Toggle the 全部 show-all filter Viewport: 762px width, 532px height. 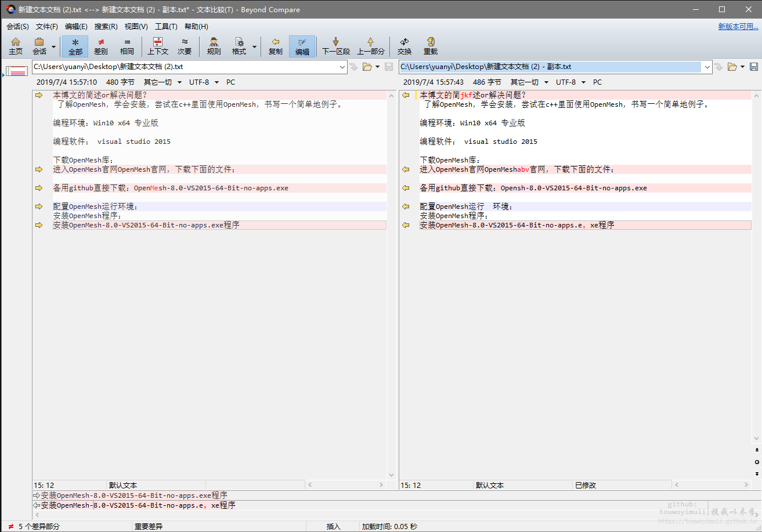[75, 46]
